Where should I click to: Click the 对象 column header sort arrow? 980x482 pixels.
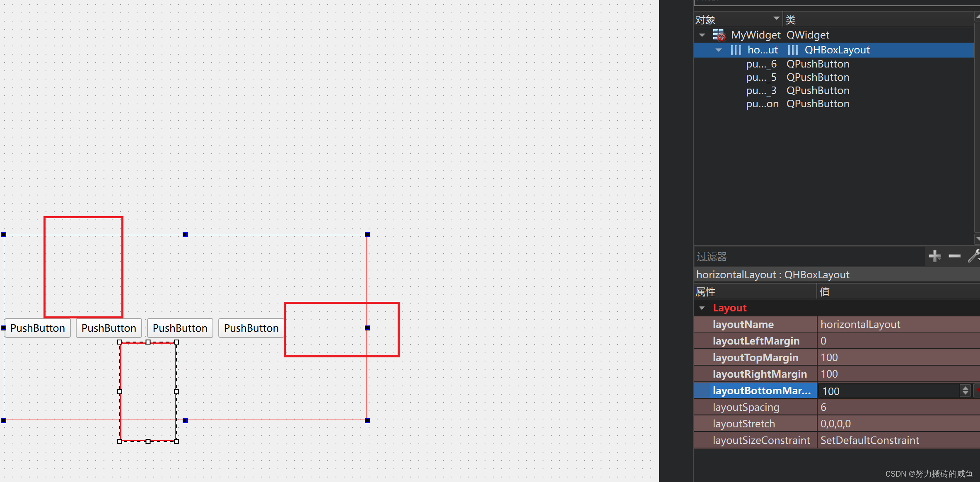point(776,19)
